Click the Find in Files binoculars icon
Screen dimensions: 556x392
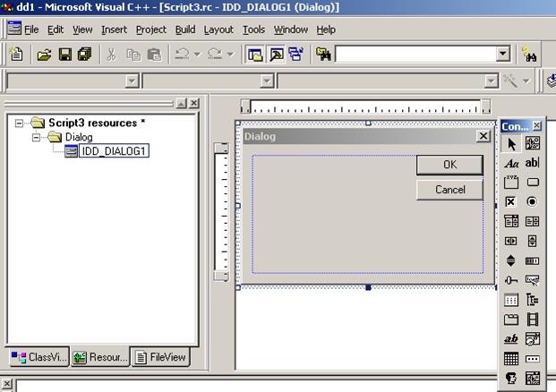point(323,55)
